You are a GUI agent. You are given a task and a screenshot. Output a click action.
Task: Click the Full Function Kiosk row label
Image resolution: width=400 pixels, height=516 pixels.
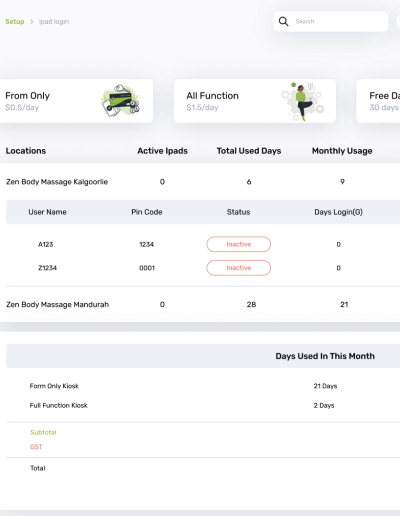[58, 405]
